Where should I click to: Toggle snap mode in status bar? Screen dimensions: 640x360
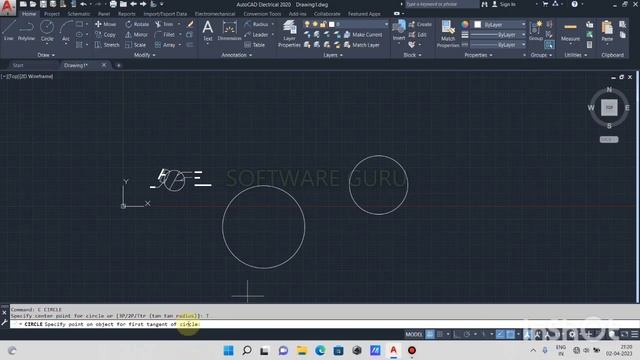440,334
